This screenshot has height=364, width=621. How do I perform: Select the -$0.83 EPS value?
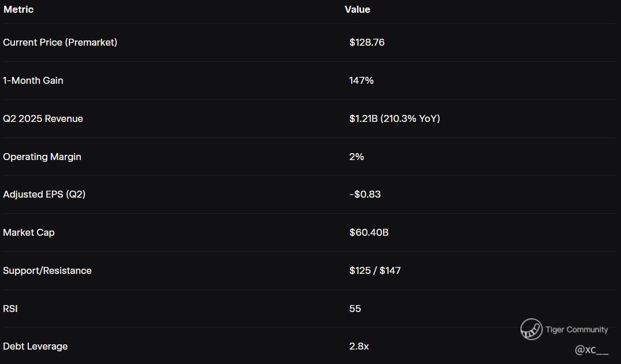coord(365,194)
